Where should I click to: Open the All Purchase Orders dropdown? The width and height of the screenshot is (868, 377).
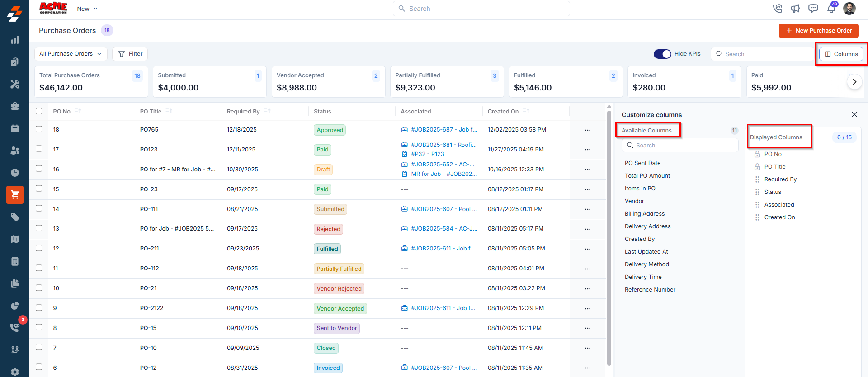click(x=71, y=54)
